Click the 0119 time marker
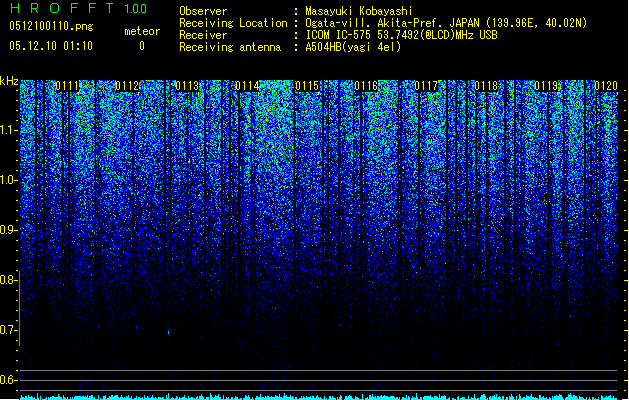 tap(546, 86)
